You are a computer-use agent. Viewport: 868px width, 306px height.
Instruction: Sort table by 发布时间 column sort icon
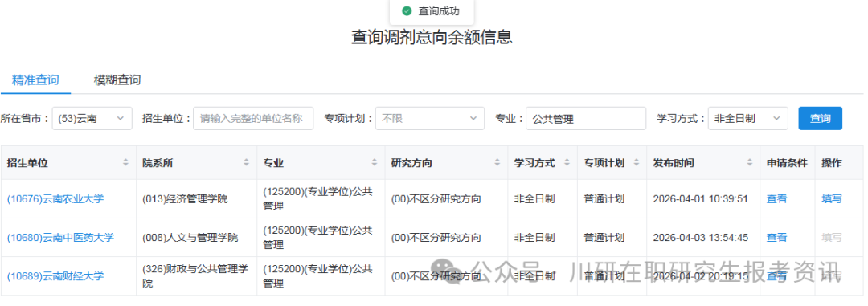click(x=750, y=163)
